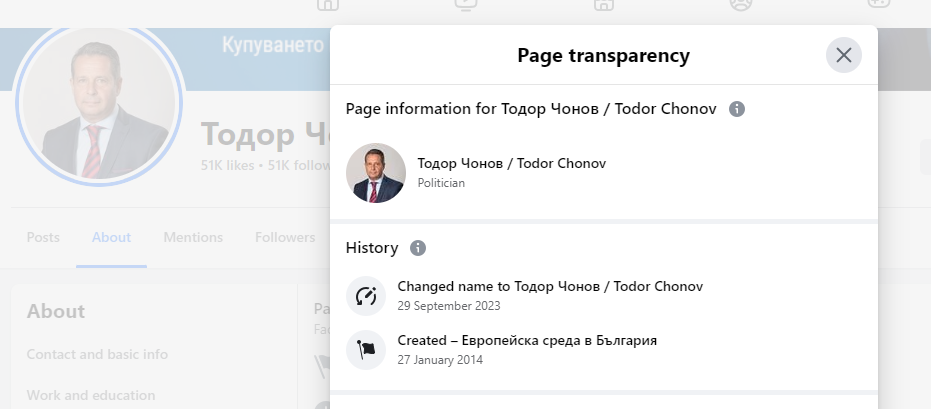931x409 pixels.
Task: Open Contact and basic info section
Action: (x=97, y=354)
